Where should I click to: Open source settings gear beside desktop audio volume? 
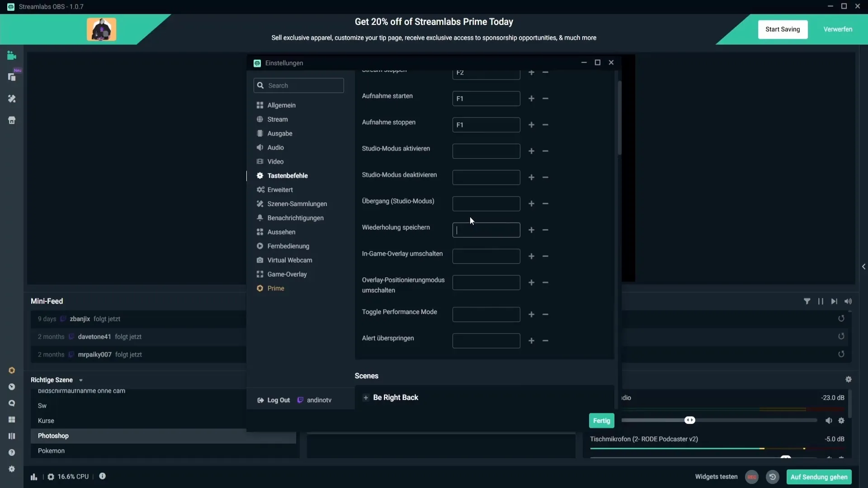[841, 421]
